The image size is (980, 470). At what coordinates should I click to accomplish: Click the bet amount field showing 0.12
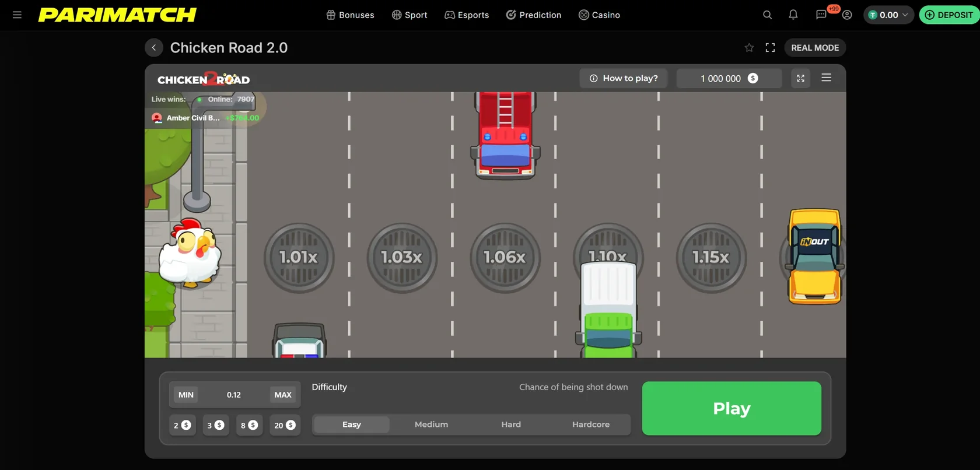(x=234, y=395)
